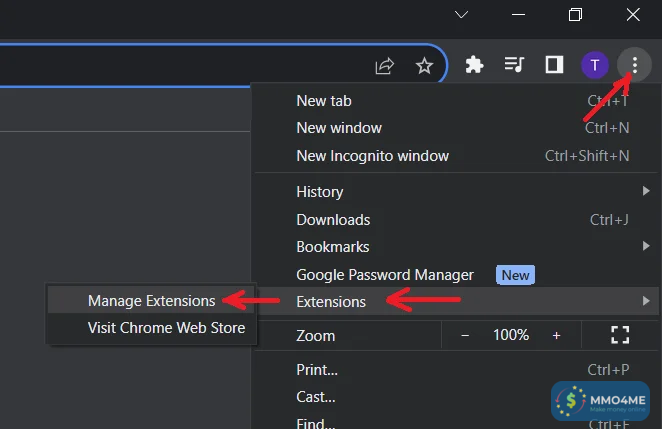Click the share page icon
662x429 pixels.
pos(384,66)
